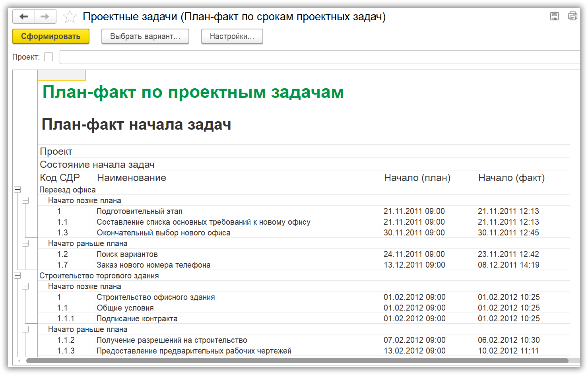Viewport: 588px width, 375px height.
Task: Save the report using the diskette icon
Action: pyautogui.click(x=554, y=16)
